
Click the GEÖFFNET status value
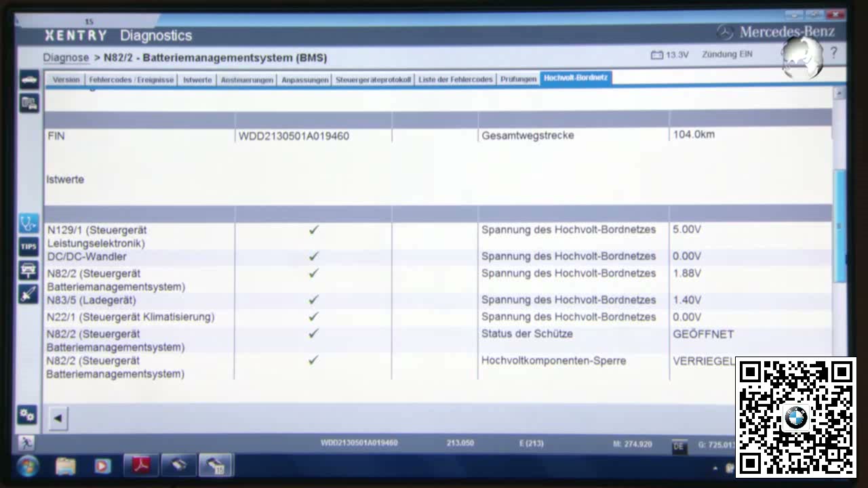[x=703, y=334]
